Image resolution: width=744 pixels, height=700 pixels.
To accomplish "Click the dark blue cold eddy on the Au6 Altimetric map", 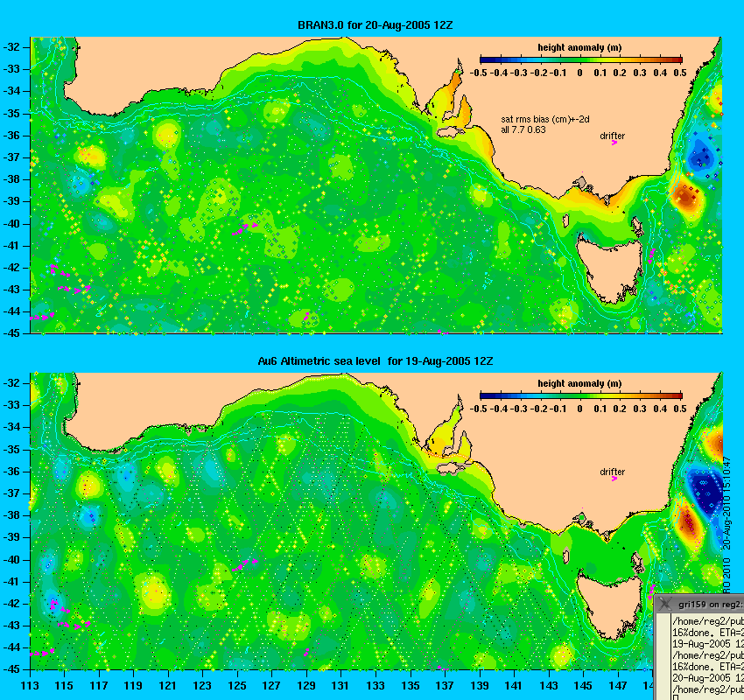I will [707, 493].
